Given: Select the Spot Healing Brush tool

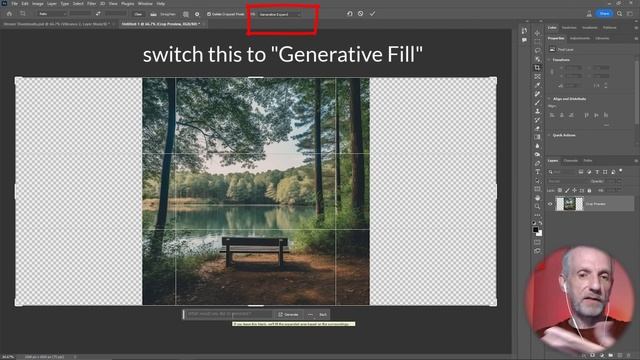Looking at the screenshot, I should 537,94.
